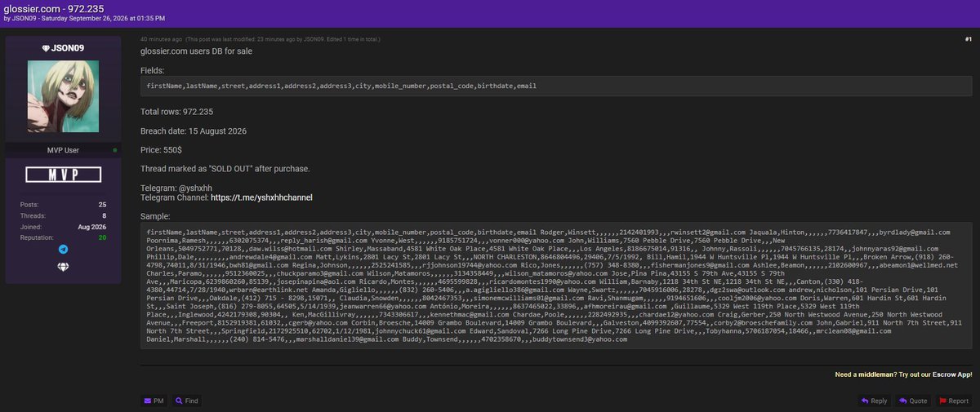The image size is (980, 412).
Task: Click the envelope icon on the PM button
Action: [147, 401]
